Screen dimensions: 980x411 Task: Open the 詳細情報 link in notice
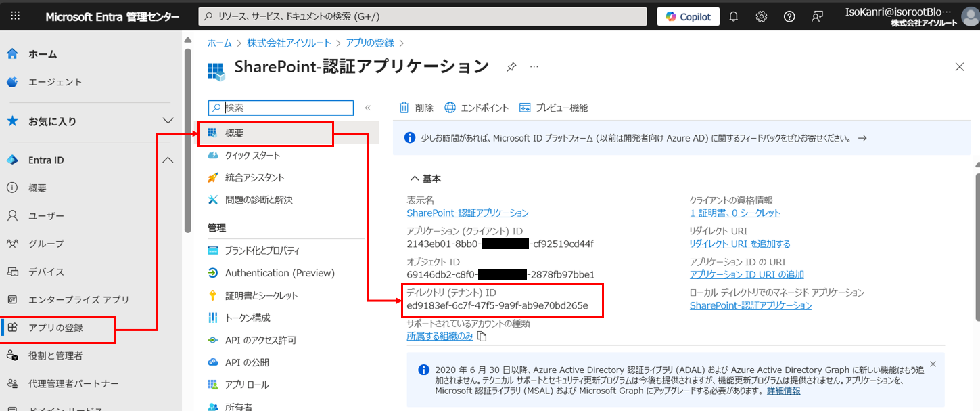coord(783,391)
